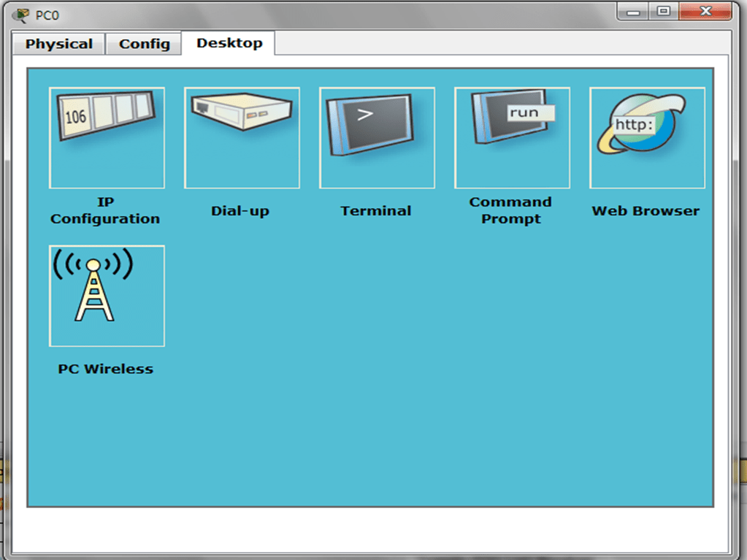Click the PC0 window title text
Viewport: 747px width, 560px height.
click(x=47, y=15)
